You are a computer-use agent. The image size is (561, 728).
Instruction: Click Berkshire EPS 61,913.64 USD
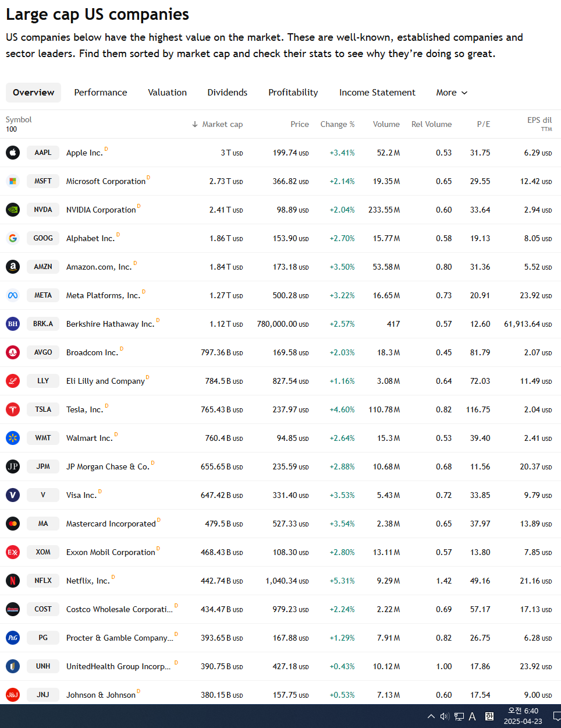click(x=528, y=324)
